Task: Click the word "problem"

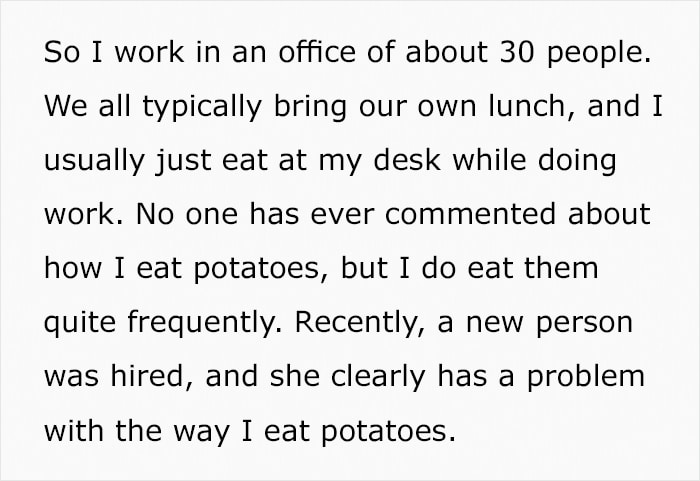Action: [586, 378]
